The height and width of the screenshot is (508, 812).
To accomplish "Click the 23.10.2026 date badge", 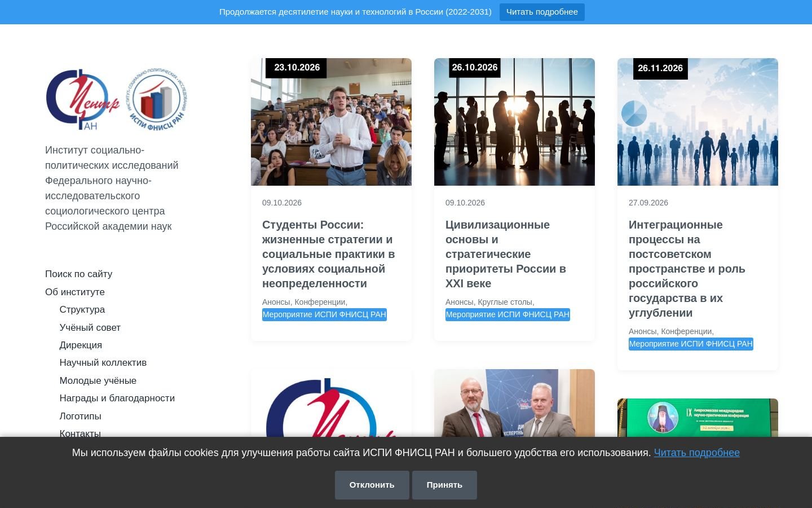I will pos(297,68).
